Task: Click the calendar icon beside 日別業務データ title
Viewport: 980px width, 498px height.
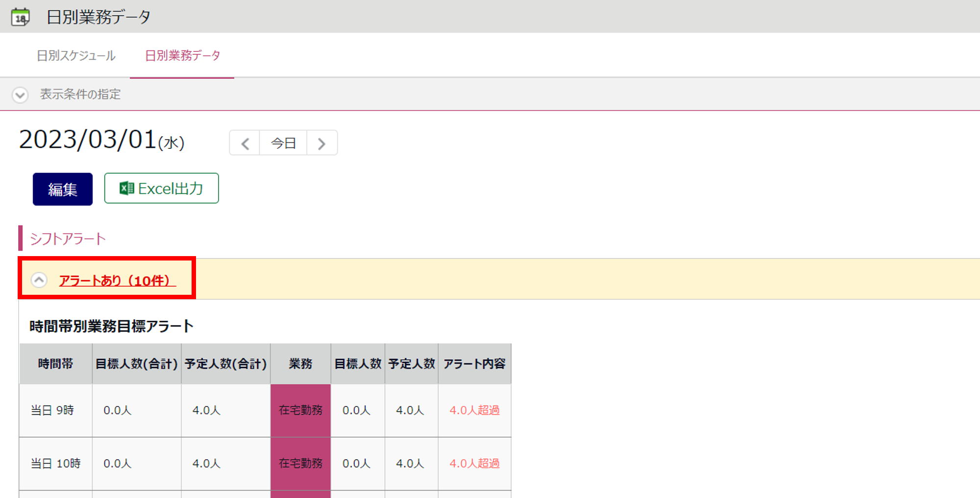Action: (20, 17)
